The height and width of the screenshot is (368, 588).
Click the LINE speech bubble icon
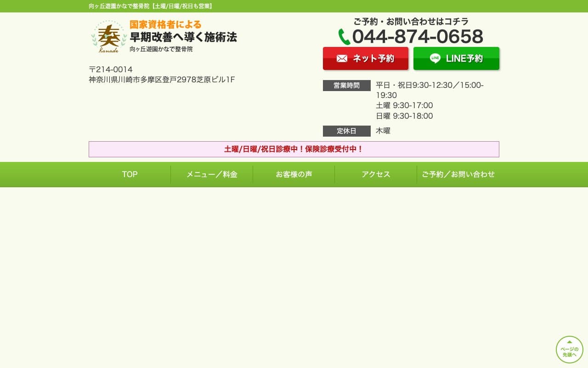click(435, 58)
